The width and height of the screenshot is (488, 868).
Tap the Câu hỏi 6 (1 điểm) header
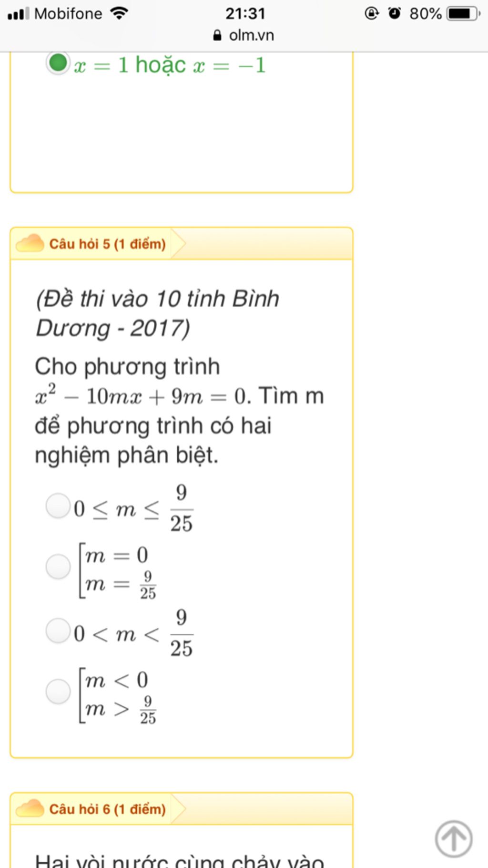pyautogui.click(x=108, y=809)
